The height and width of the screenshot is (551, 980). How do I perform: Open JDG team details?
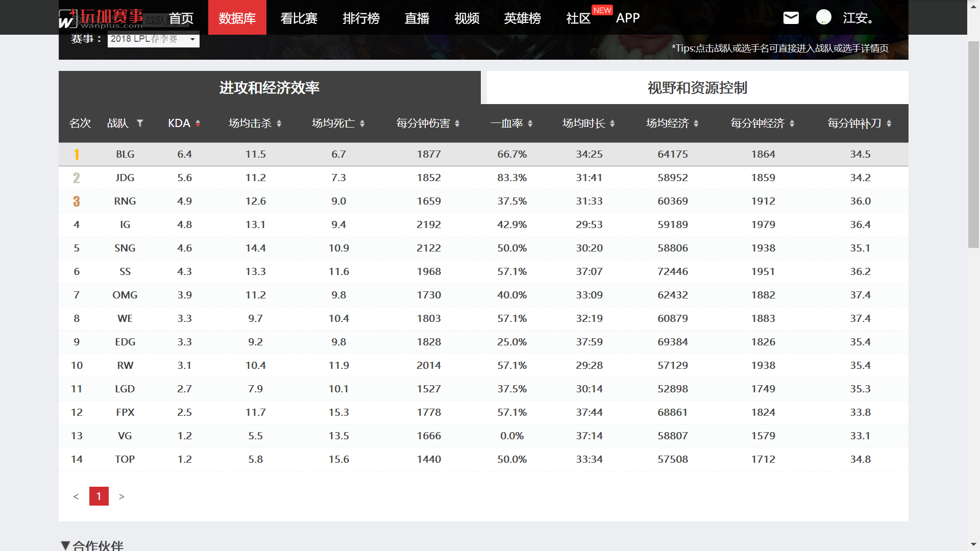pyautogui.click(x=125, y=178)
